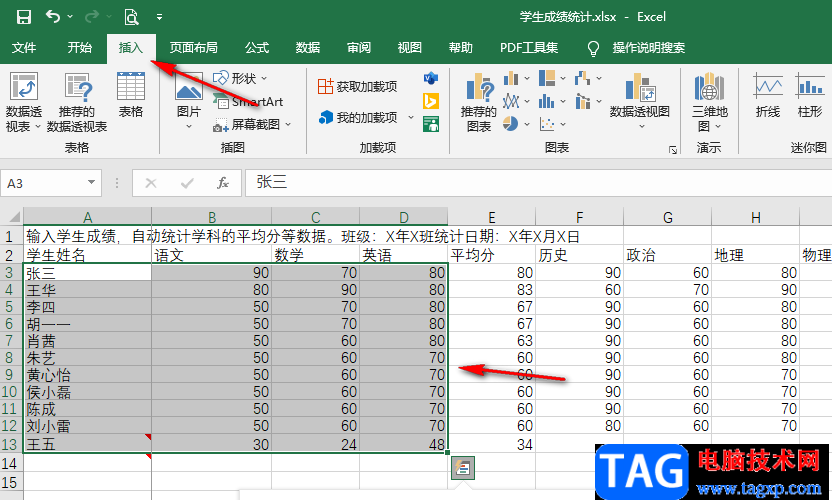The width and height of the screenshot is (832, 500).
Task: Switch to the 页面布局 tab
Action: coord(193,48)
